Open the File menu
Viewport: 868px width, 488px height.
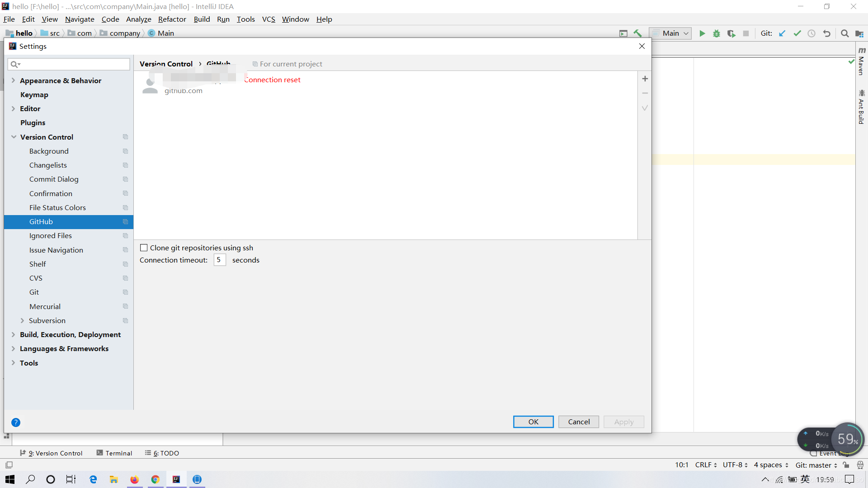(9, 19)
